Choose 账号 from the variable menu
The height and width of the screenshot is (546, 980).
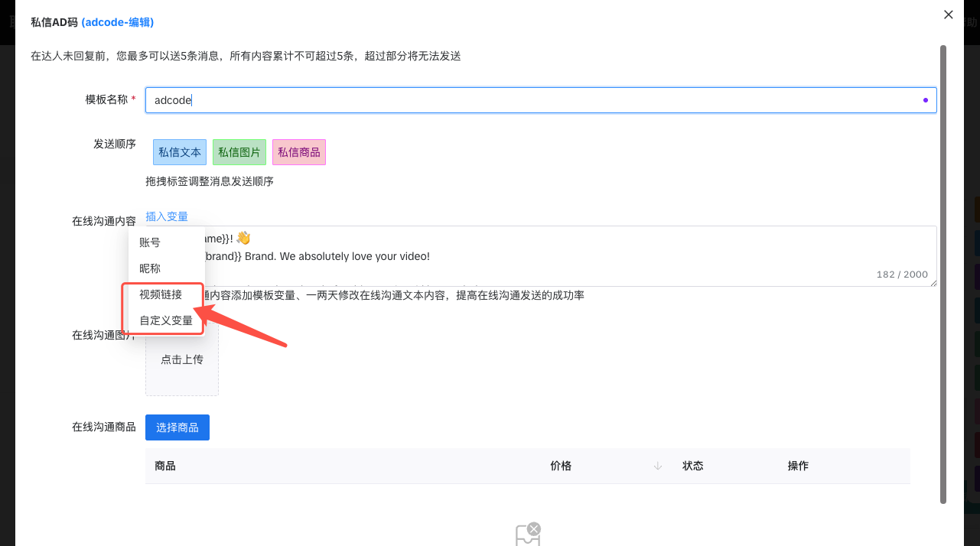point(150,242)
